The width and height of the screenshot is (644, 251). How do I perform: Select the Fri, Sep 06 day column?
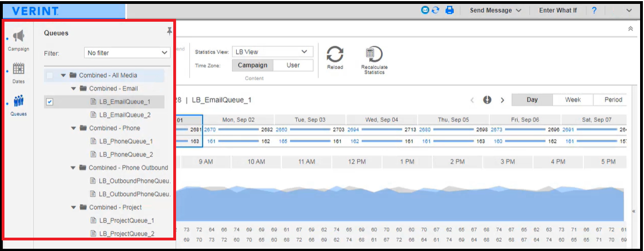[x=525, y=120]
